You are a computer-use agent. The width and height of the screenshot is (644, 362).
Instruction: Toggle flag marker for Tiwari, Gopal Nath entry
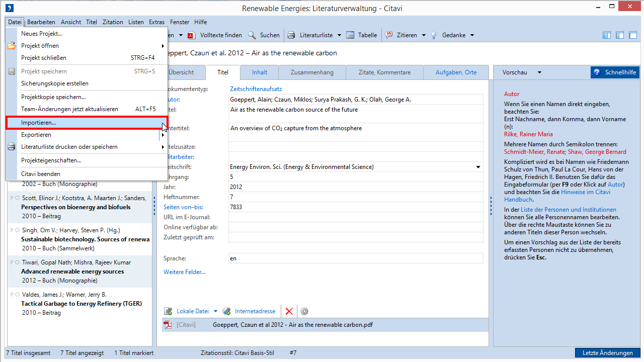coord(12,262)
